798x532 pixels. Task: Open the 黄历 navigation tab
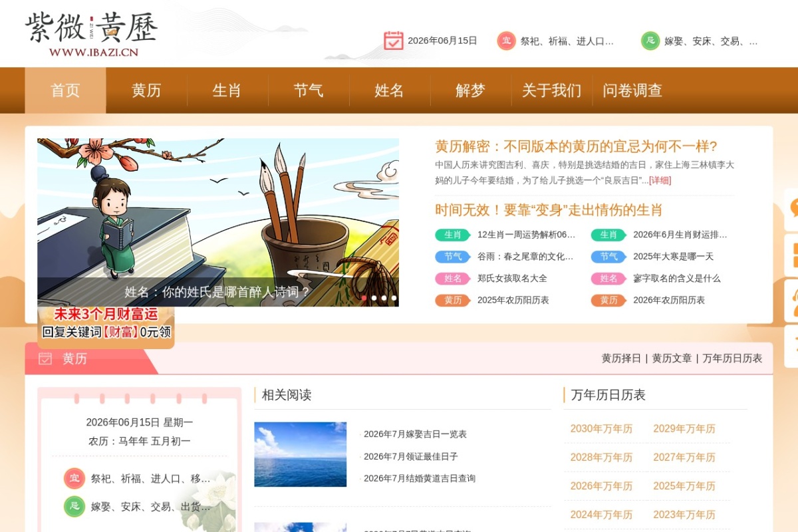(146, 90)
